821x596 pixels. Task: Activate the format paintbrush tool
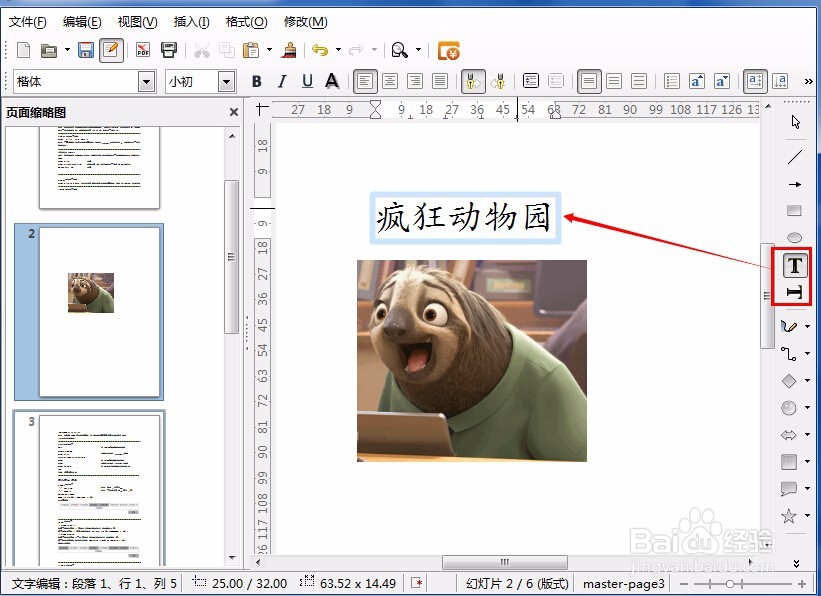tap(289, 51)
